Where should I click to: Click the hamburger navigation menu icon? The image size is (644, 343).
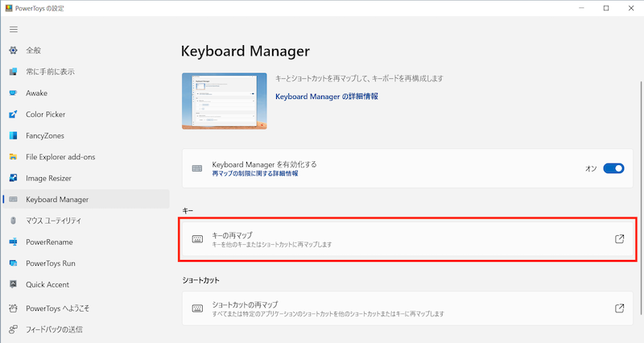13,29
